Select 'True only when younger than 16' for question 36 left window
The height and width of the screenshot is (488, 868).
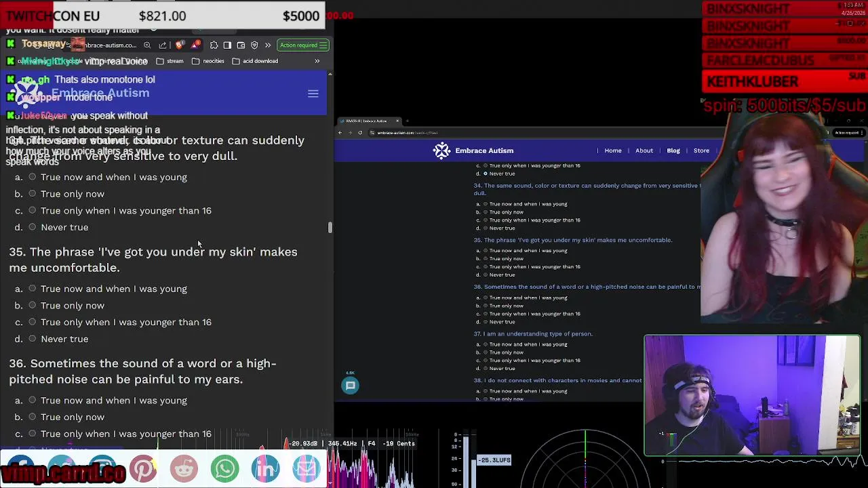32,434
